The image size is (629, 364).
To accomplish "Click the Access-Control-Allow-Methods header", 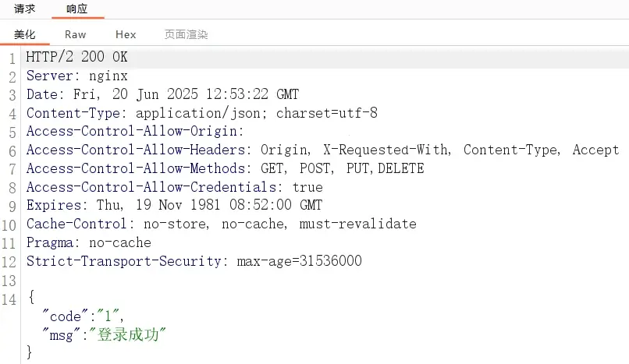I will 225,168.
